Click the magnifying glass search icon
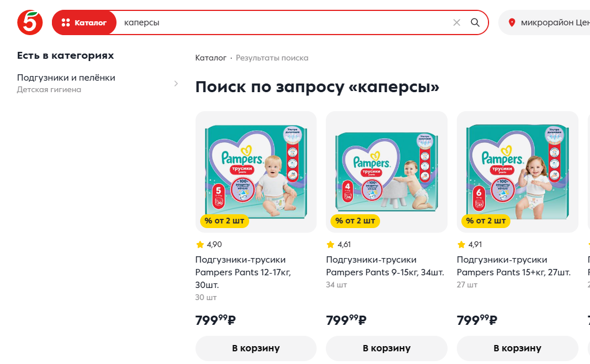 point(475,22)
